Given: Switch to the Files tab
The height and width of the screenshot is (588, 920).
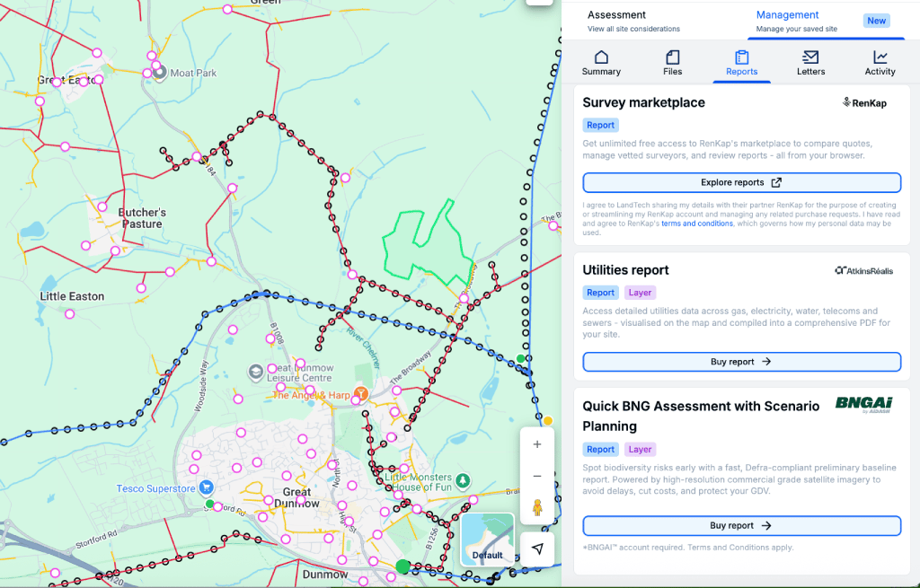Looking at the screenshot, I should (672, 63).
